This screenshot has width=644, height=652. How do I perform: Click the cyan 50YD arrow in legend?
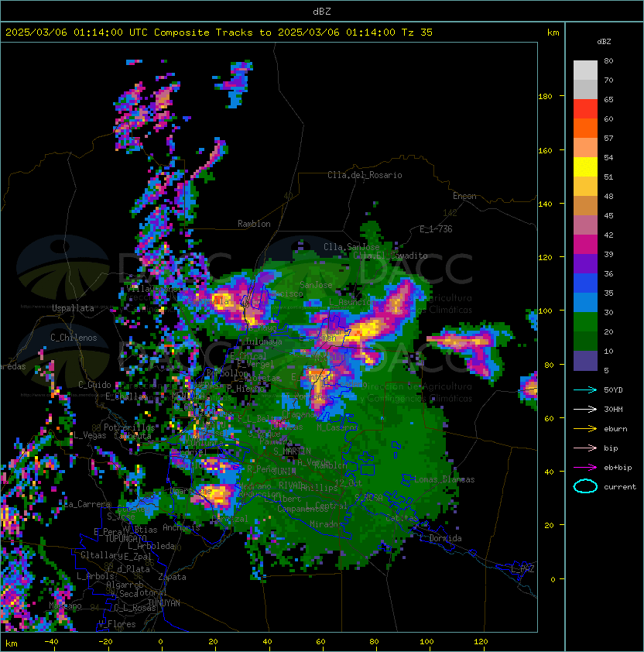(585, 389)
